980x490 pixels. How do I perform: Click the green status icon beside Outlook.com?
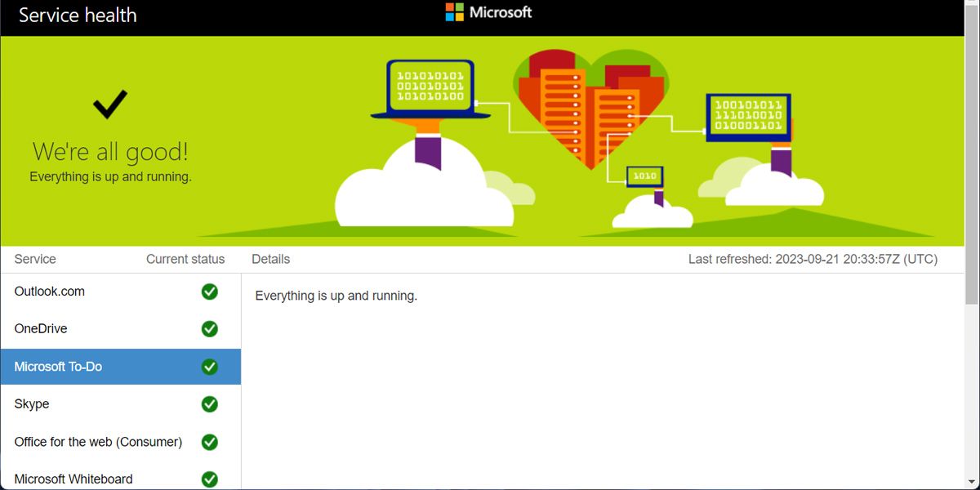click(x=209, y=292)
